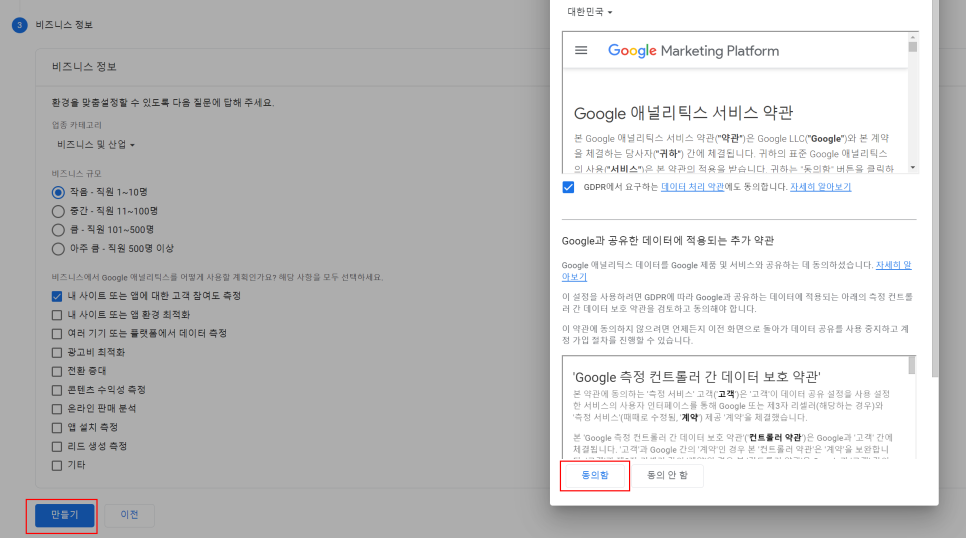Click the Google 애널리틱스 서비스 약관 heading
The width and height of the screenshot is (966, 538).
pos(683,113)
